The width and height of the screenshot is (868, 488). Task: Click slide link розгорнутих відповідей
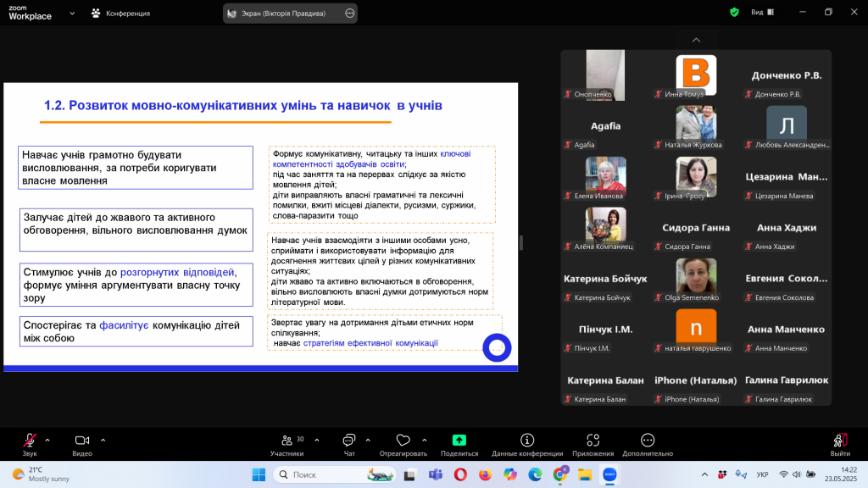tap(177, 272)
